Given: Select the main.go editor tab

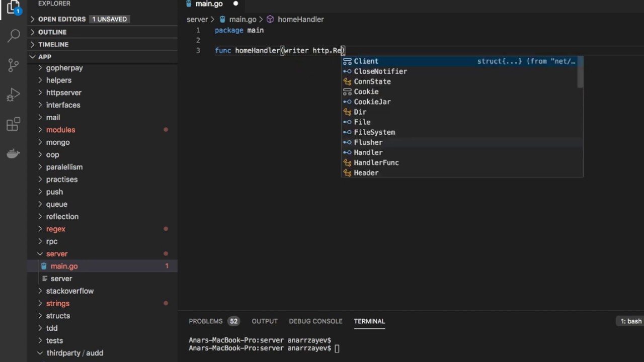Looking at the screenshot, I should coord(212,4).
